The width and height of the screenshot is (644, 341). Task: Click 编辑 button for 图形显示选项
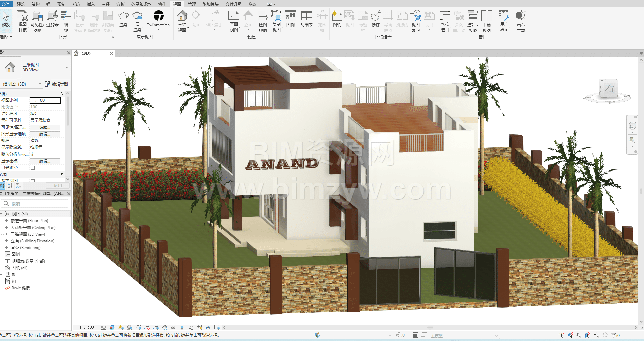pyautogui.click(x=45, y=134)
